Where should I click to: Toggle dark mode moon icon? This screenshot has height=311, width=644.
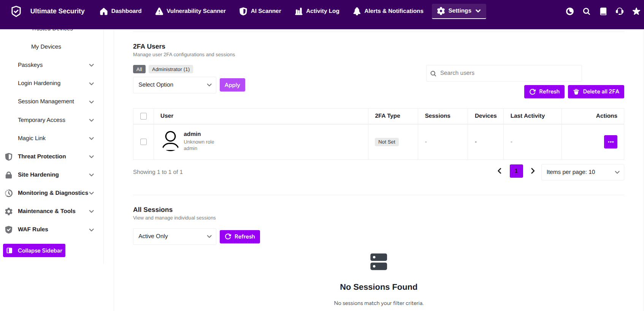click(569, 11)
